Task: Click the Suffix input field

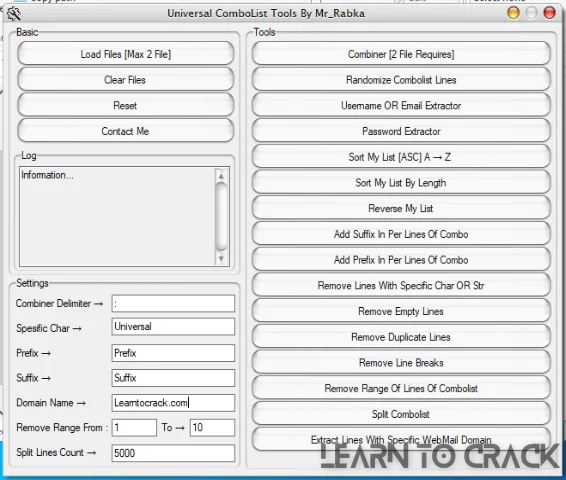Action: click(173, 378)
